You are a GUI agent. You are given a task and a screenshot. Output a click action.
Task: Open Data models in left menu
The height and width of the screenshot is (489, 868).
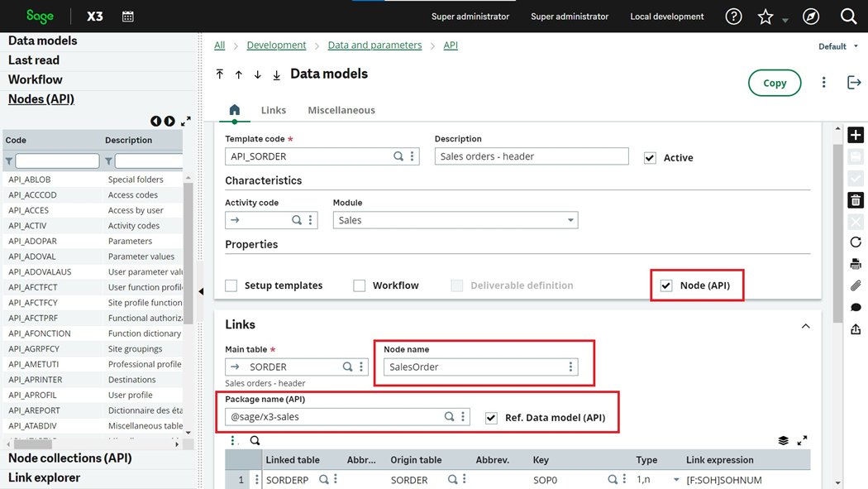tap(43, 41)
